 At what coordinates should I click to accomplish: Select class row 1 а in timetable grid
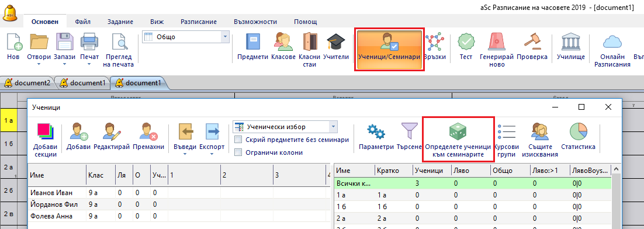(x=9, y=120)
